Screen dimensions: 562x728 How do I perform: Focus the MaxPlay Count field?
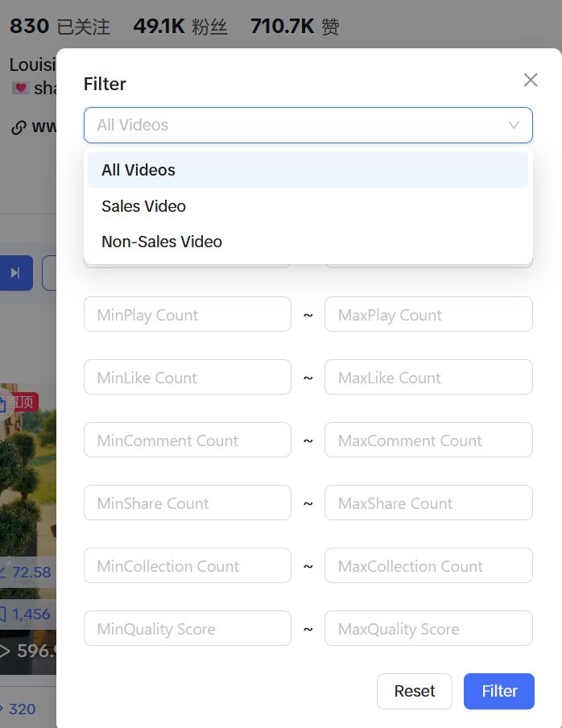click(428, 314)
